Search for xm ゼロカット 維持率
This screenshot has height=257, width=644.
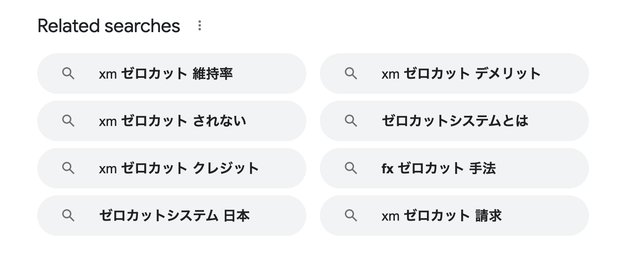172,74
